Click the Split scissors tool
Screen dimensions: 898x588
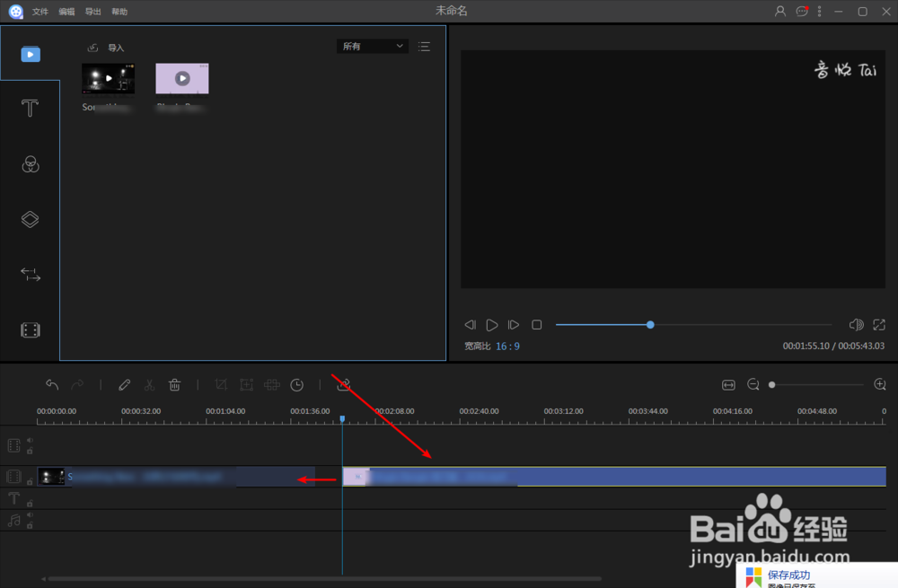[x=149, y=385]
